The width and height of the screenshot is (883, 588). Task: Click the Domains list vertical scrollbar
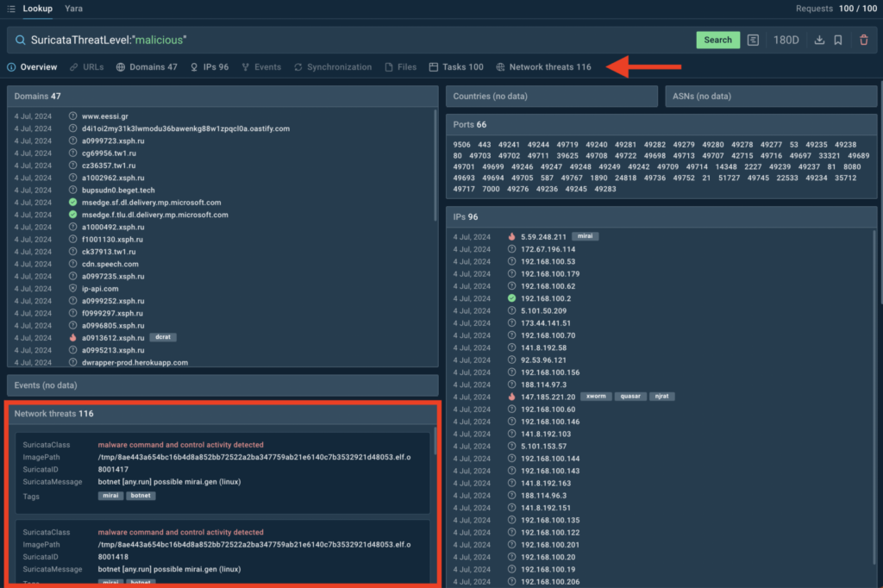click(x=435, y=172)
